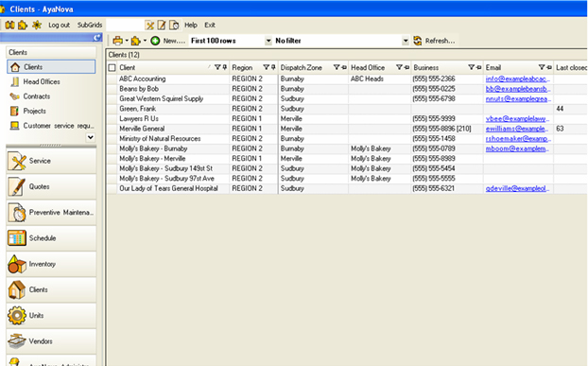Click the yellow puzzle plugin icon in the menu bar
The width and height of the screenshot is (588, 366).
(23, 26)
